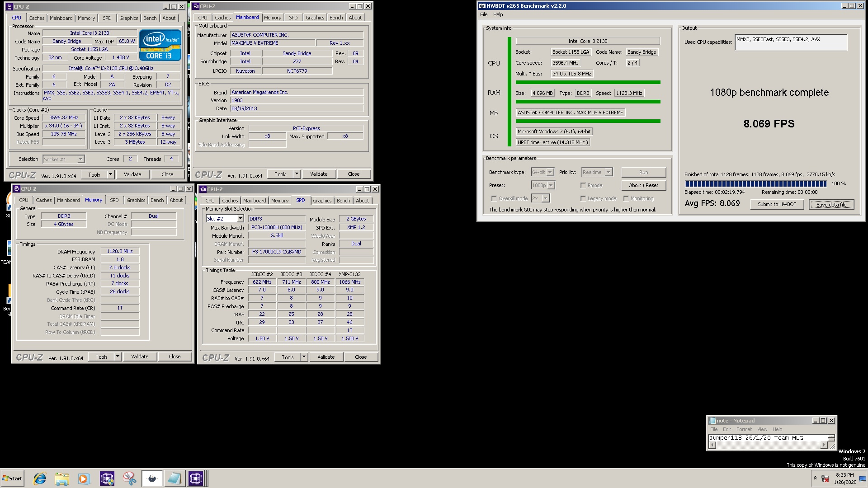Launch Windows Media Player from taskbar
This screenshot has height=488, width=868.
[x=84, y=479]
